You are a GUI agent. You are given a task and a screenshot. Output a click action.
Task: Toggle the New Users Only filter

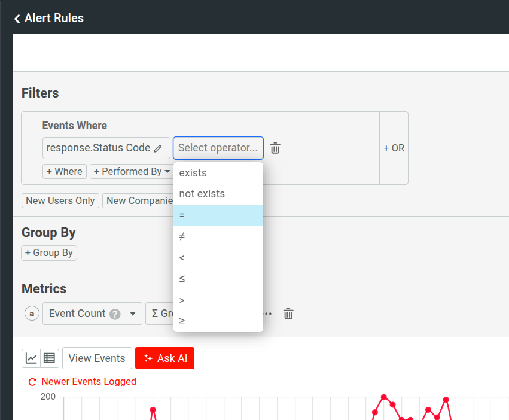tap(60, 200)
